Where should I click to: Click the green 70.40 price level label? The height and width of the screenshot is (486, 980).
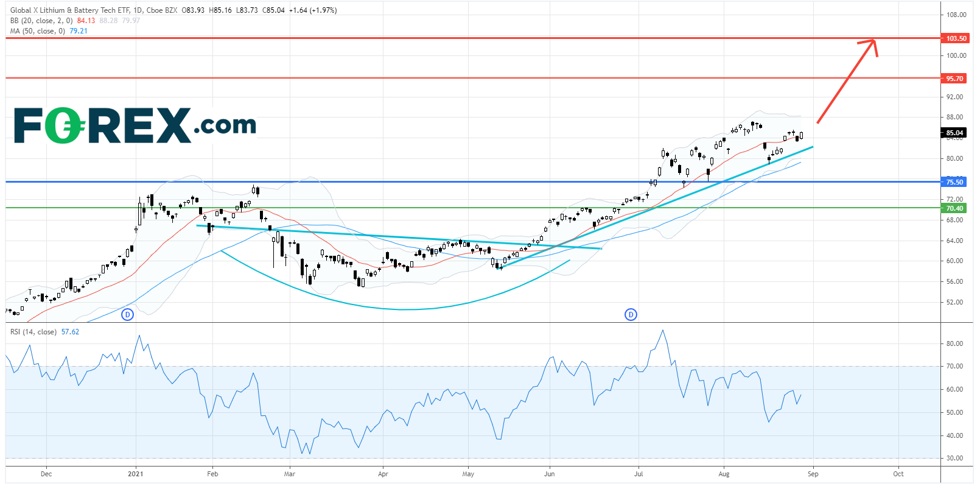pyautogui.click(x=954, y=208)
